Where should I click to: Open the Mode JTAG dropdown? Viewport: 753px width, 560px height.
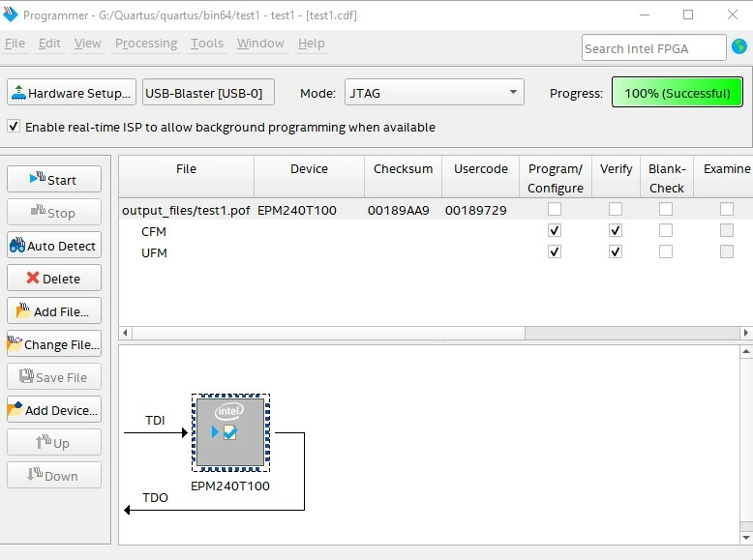434,93
